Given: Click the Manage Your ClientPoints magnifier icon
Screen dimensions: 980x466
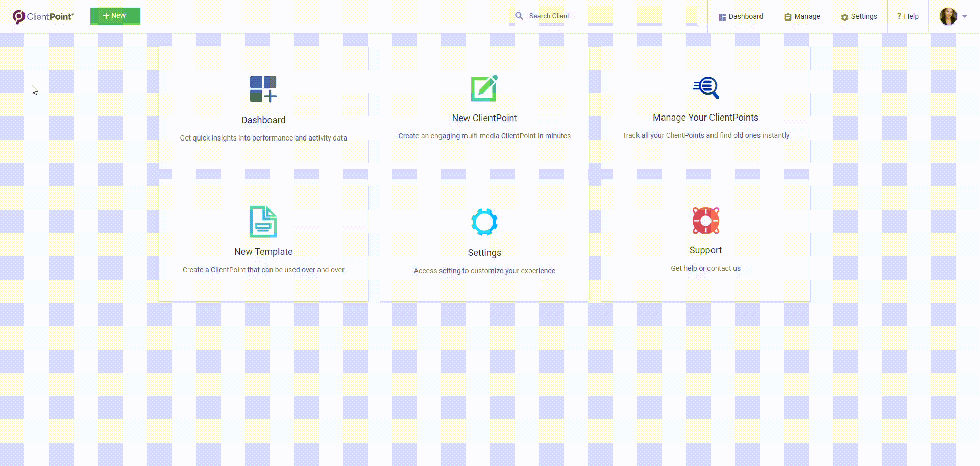Looking at the screenshot, I should (x=706, y=87).
